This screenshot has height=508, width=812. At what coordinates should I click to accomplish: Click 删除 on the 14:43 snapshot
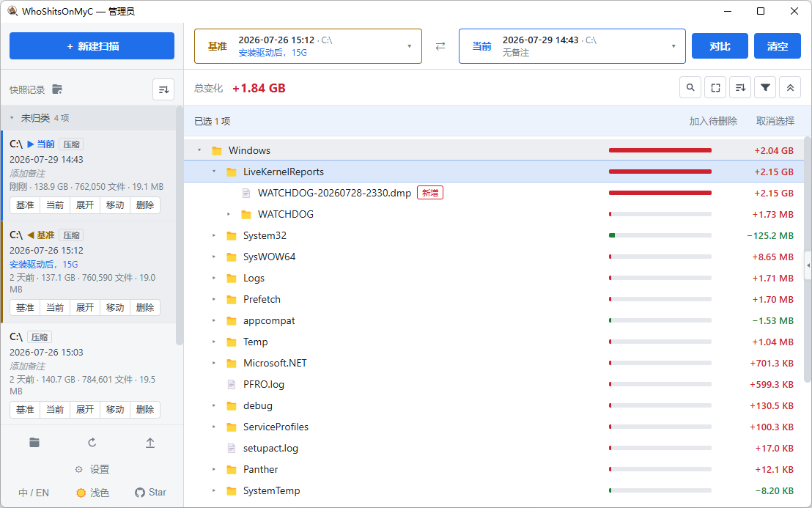(145, 205)
